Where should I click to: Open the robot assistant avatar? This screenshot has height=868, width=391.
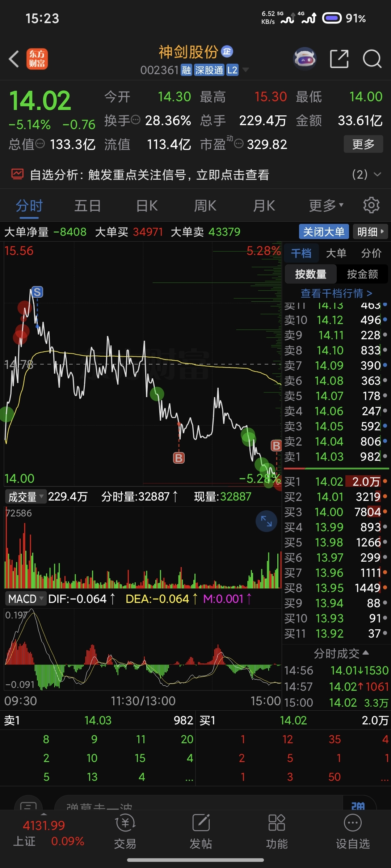click(305, 59)
